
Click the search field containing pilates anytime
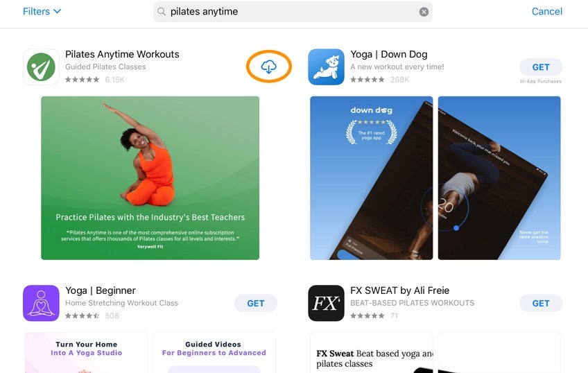[x=291, y=12]
